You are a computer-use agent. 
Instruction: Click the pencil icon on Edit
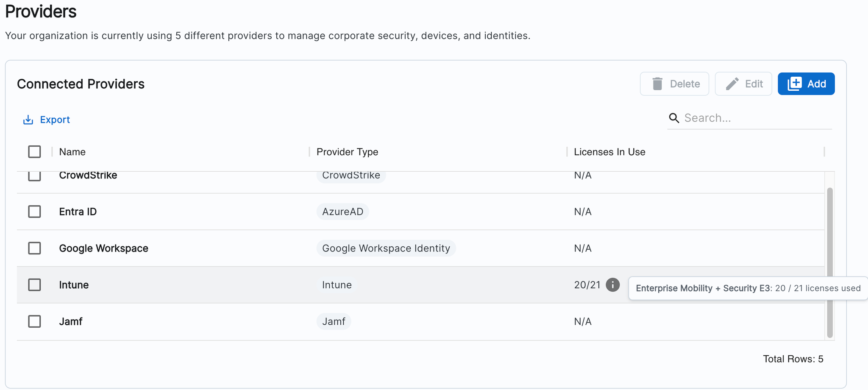coord(732,84)
